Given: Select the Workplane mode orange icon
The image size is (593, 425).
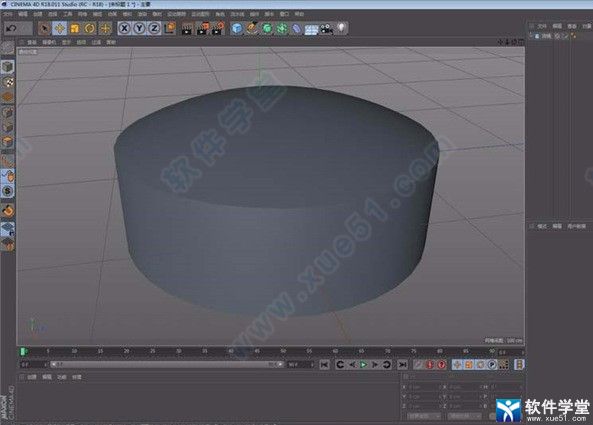Looking at the screenshot, I should click(8, 97).
